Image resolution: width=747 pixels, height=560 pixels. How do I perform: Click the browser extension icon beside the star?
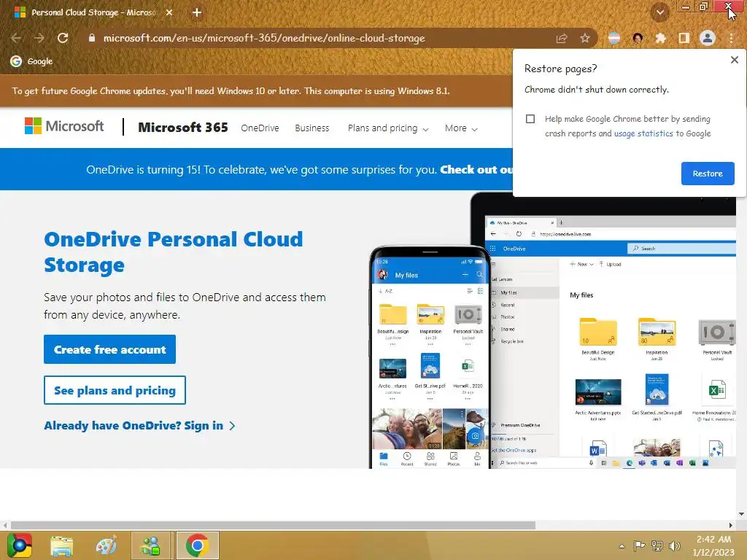click(614, 38)
